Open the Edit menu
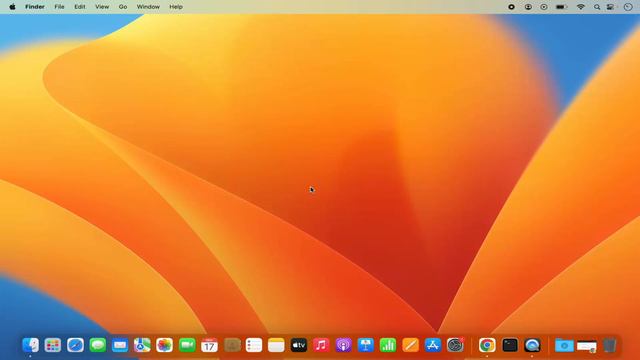The image size is (640, 360). (x=80, y=7)
